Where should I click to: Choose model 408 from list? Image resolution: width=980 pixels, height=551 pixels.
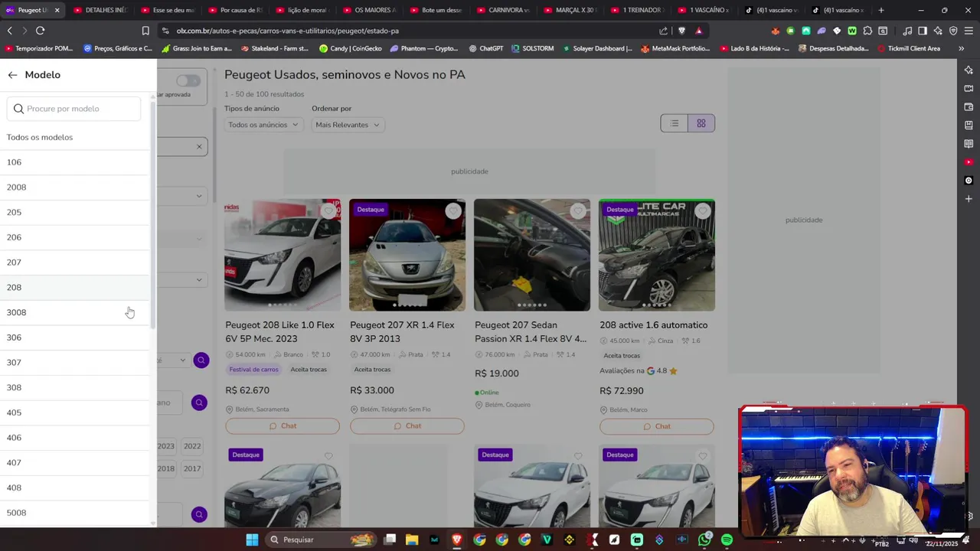click(75, 487)
